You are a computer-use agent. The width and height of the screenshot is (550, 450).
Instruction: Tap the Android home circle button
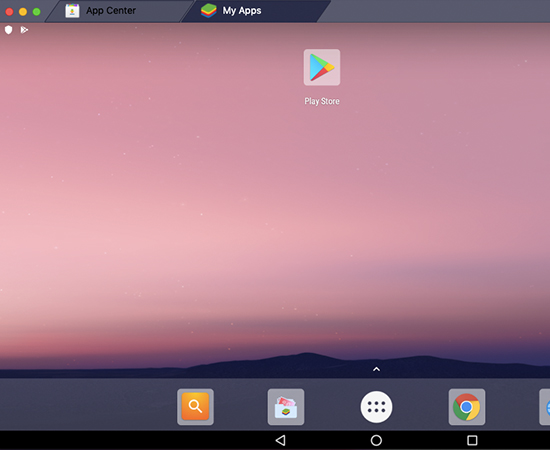tap(376, 440)
